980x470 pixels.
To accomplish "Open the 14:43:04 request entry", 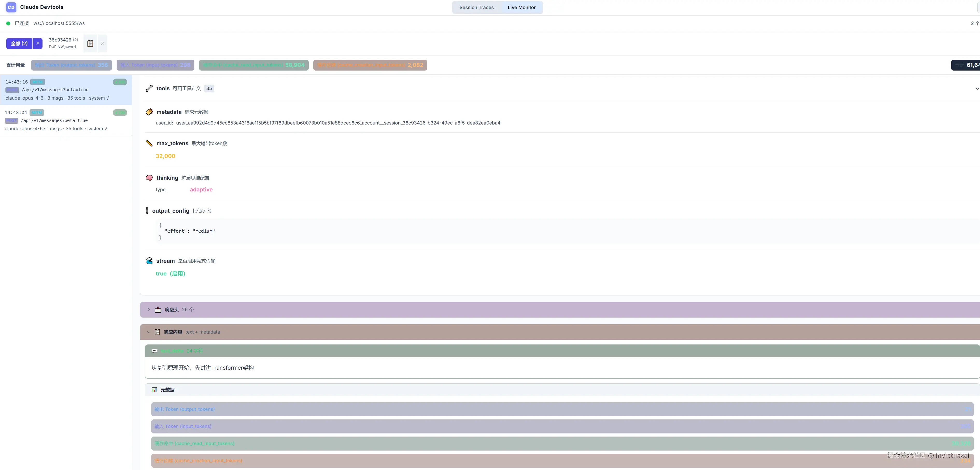I will (x=65, y=120).
